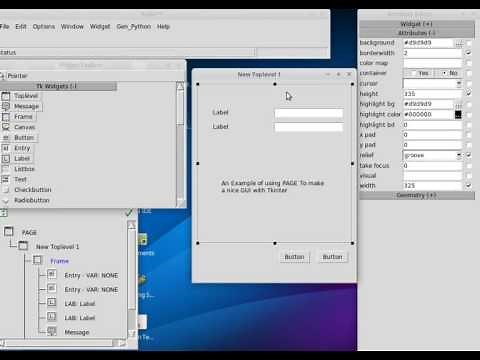Collapse the Attributes (-) section

coord(417,33)
